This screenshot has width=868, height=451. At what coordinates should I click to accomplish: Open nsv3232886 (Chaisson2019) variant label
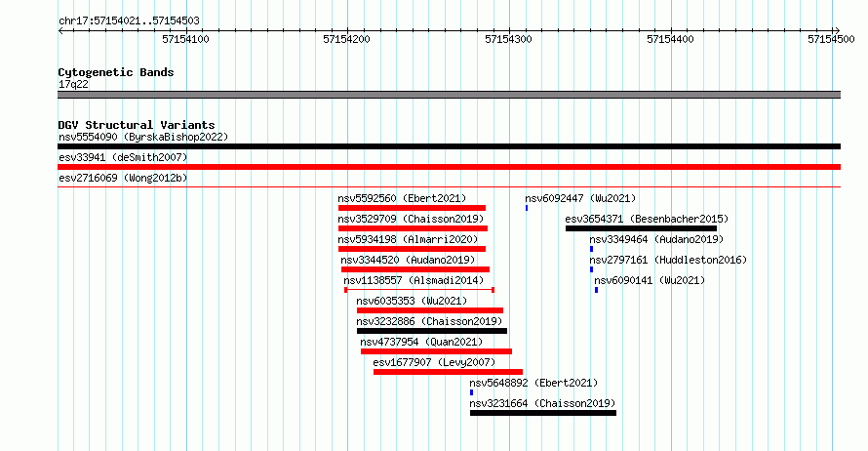(429, 321)
